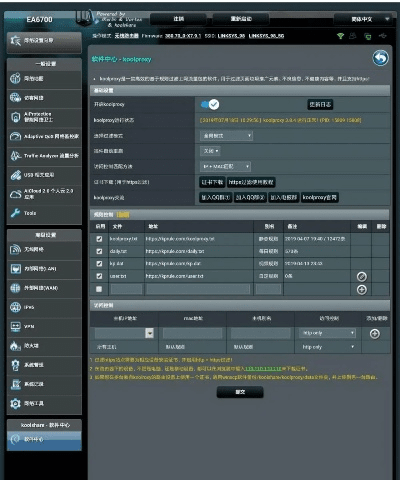Screen dimensions: 400x480
Task: Click the green Wi-Fi status icon
Action: (x=340, y=36)
